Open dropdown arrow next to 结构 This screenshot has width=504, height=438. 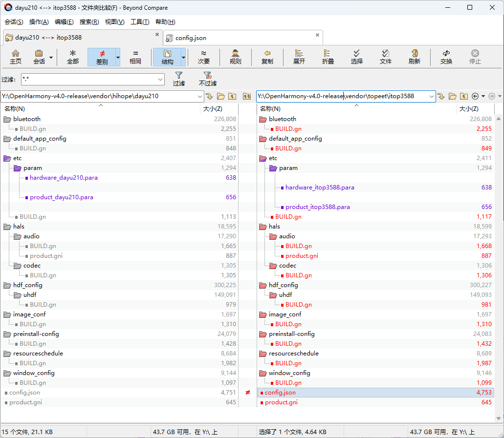(183, 58)
